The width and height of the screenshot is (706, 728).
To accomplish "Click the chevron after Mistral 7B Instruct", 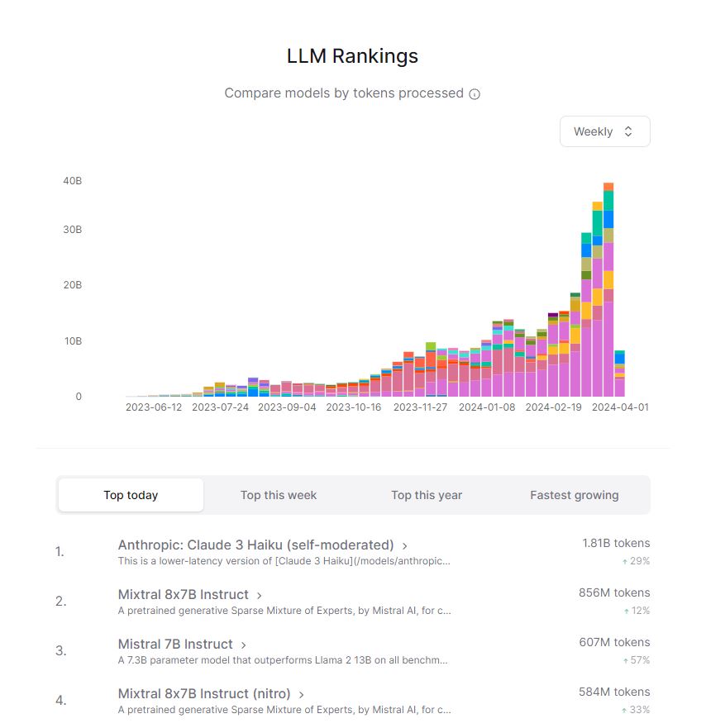I will [244, 645].
